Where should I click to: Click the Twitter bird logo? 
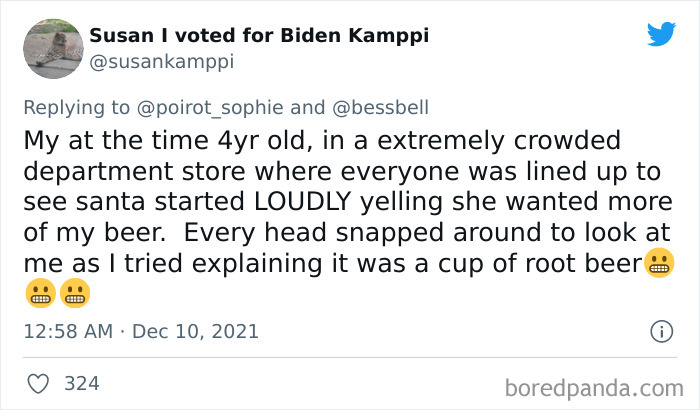tap(661, 34)
